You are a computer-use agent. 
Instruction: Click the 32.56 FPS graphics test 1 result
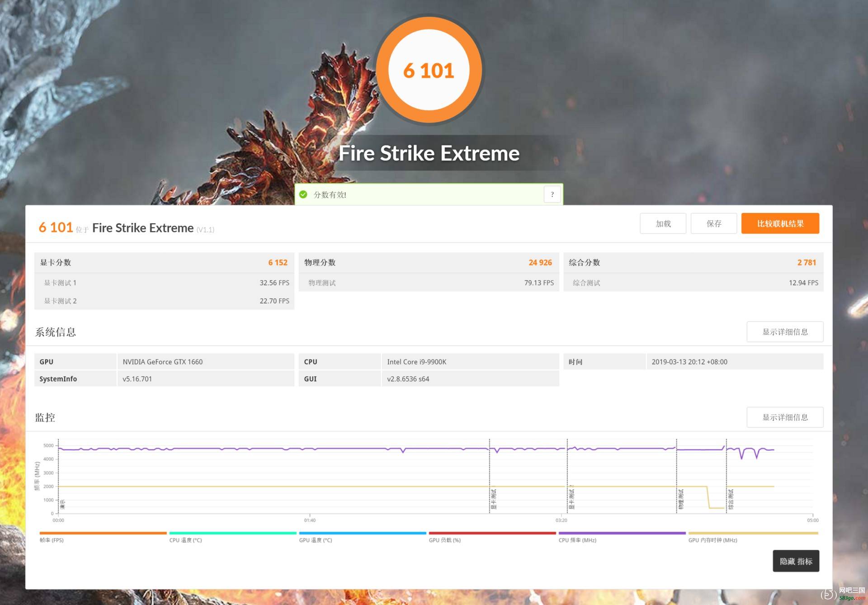click(274, 283)
